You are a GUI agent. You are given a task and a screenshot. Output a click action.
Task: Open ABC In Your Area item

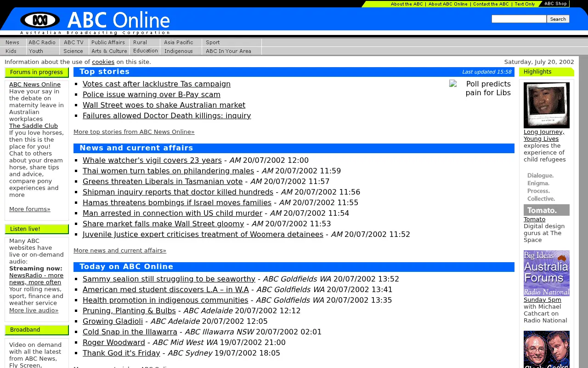coord(228,51)
